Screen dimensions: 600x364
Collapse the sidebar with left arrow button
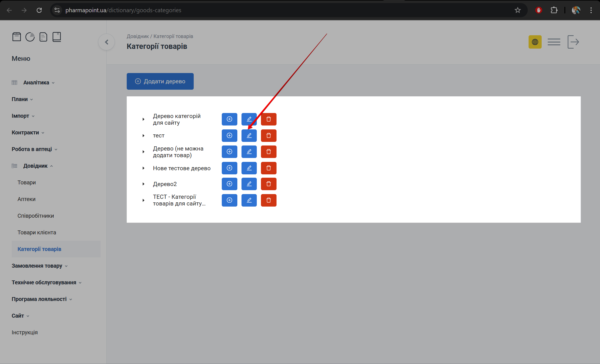(x=106, y=42)
